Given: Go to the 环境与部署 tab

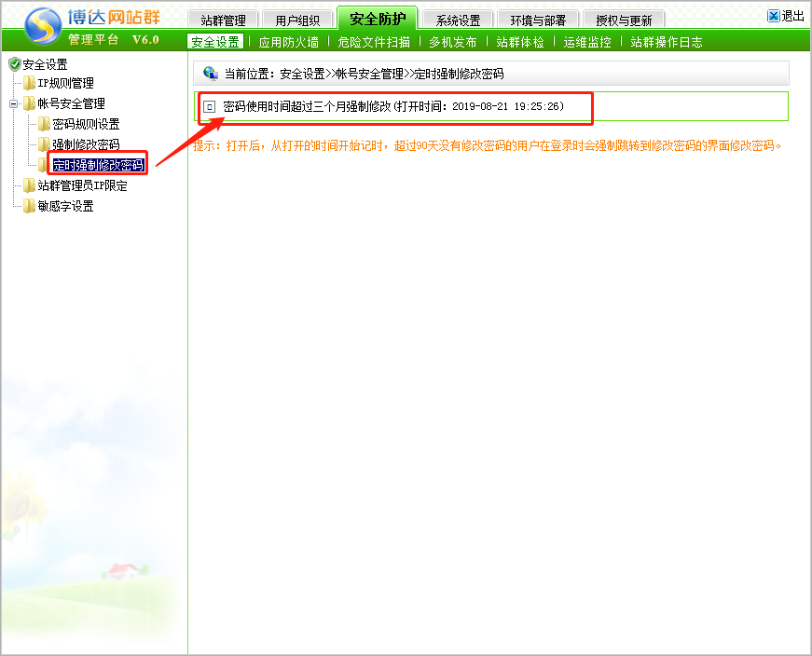Looking at the screenshot, I should point(538,20).
